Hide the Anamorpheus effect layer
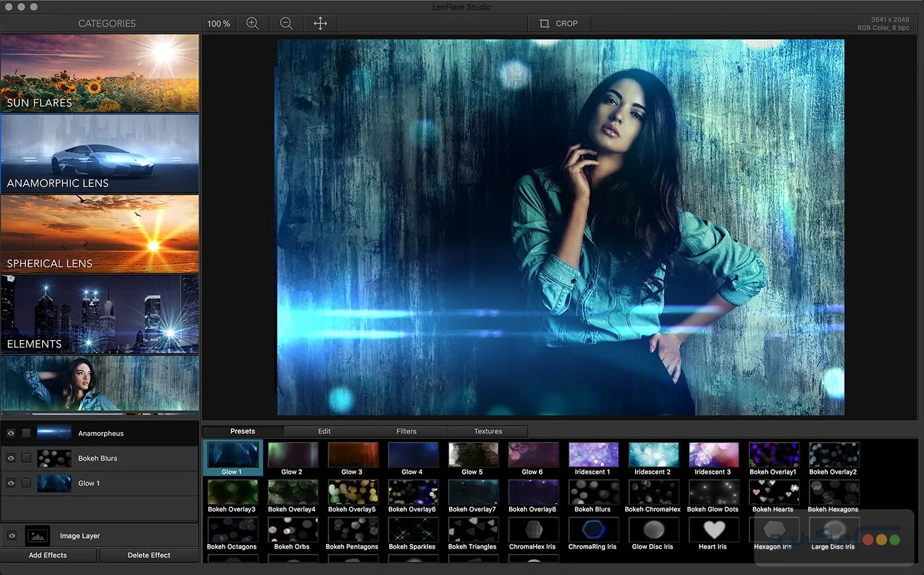This screenshot has width=924, height=575. pos(10,433)
